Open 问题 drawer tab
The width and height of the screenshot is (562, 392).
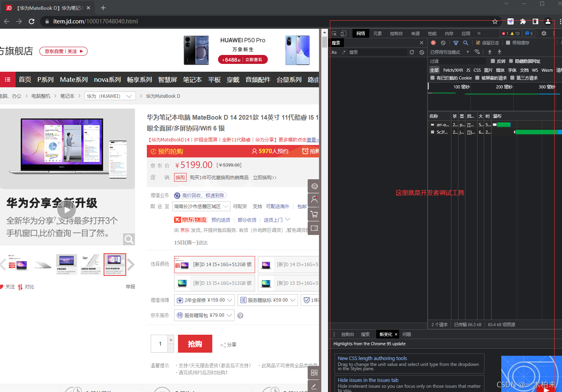point(407,334)
